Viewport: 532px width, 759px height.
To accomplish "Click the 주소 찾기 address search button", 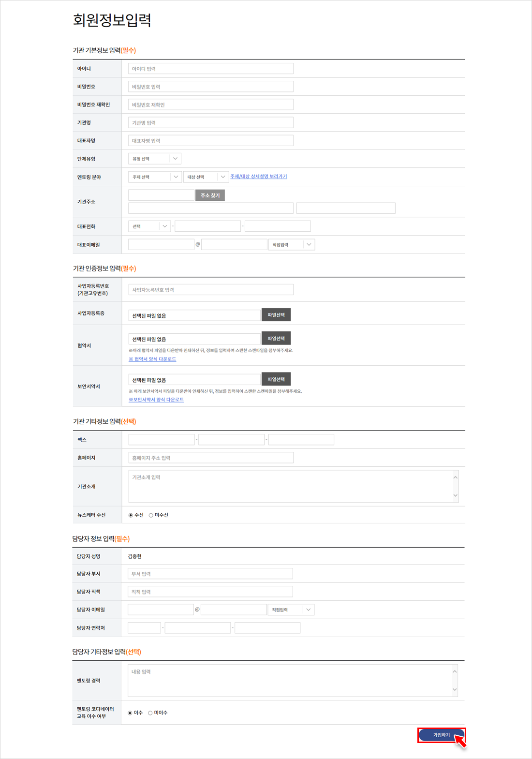I will (x=210, y=195).
